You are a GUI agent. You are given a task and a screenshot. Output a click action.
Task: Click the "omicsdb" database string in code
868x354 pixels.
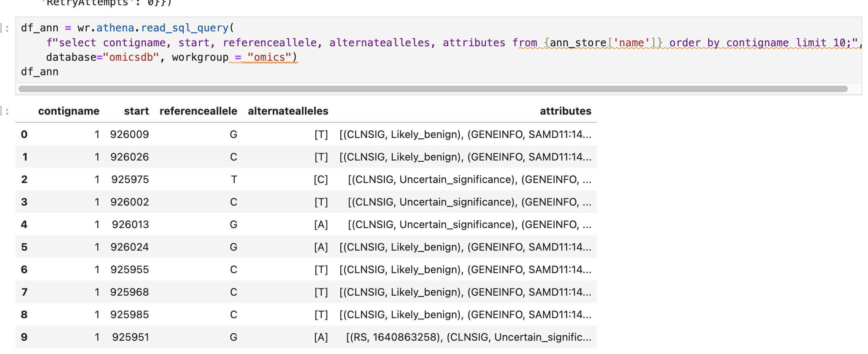point(131,57)
